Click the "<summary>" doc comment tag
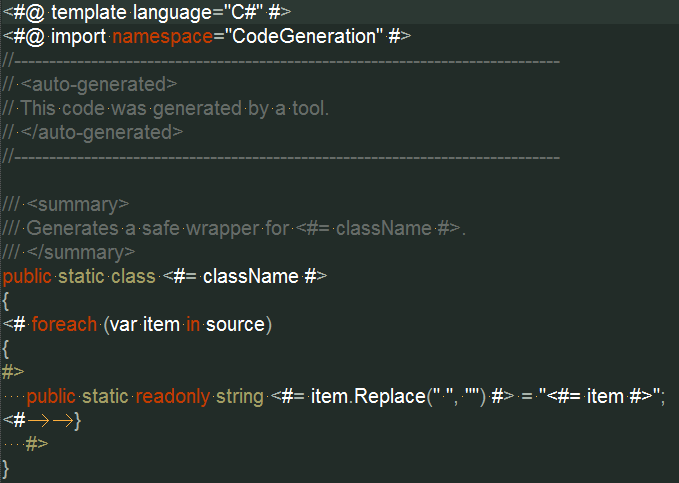 78,205
